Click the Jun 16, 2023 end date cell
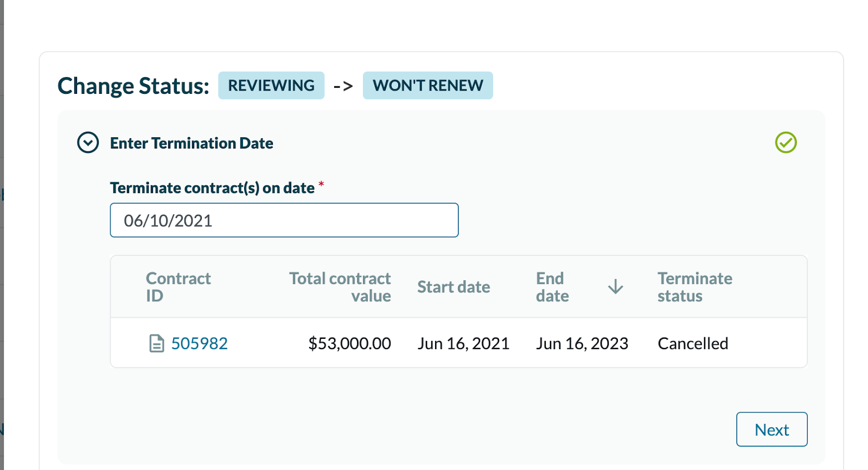Screen dimensions: 868x470 tap(582, 344)
